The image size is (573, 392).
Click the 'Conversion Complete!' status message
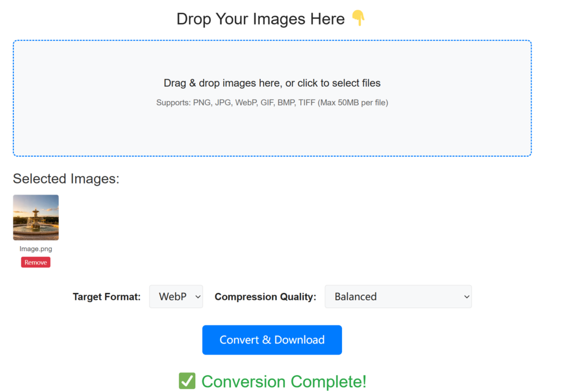284,382
